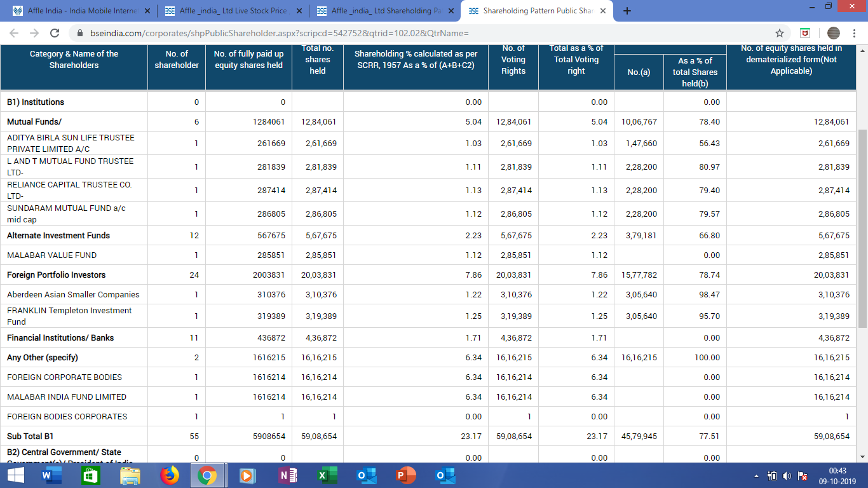The width and height of the screenshot is (868, 488).
Task: Open the Windows Start menu
Action: click(x=15, y=475)
